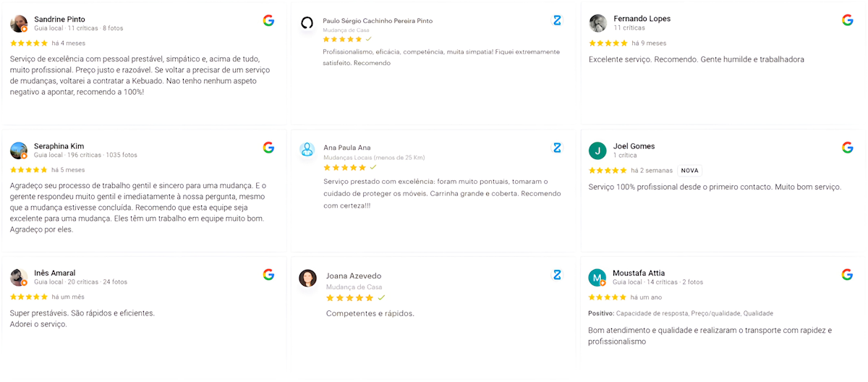Click Joana Azevedo's profile photo

click(308, 279)
